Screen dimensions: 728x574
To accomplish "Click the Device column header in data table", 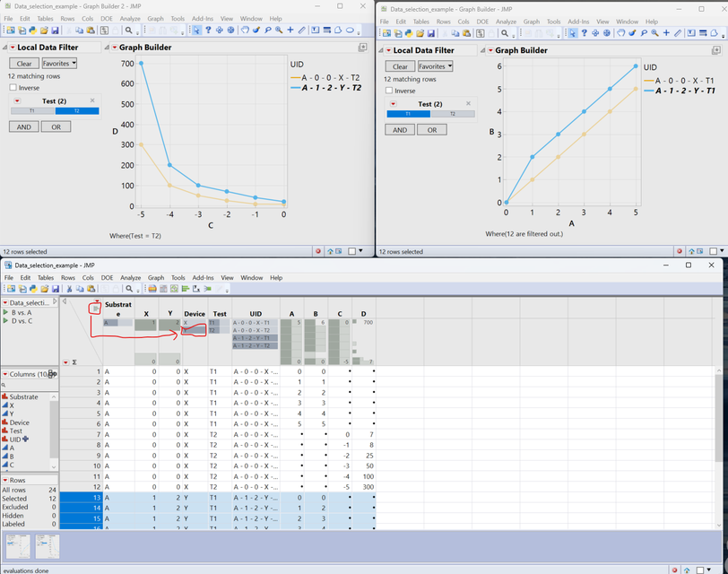I will [x=195, y=314].
